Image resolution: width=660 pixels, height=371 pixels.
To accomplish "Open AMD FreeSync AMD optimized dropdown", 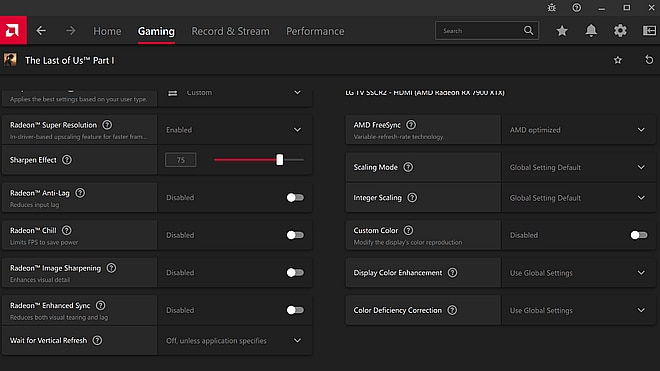I will 578,130.
